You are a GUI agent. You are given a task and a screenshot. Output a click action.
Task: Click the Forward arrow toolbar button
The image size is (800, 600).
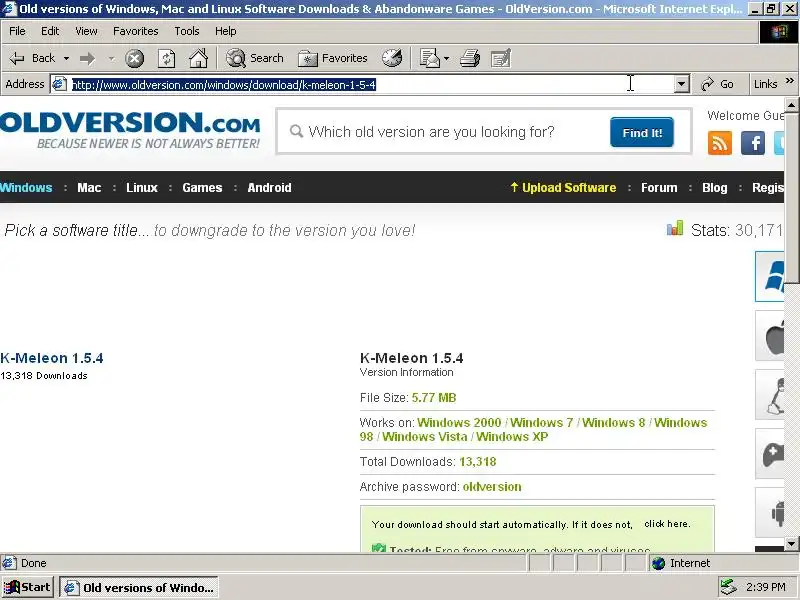coord(87,58)
